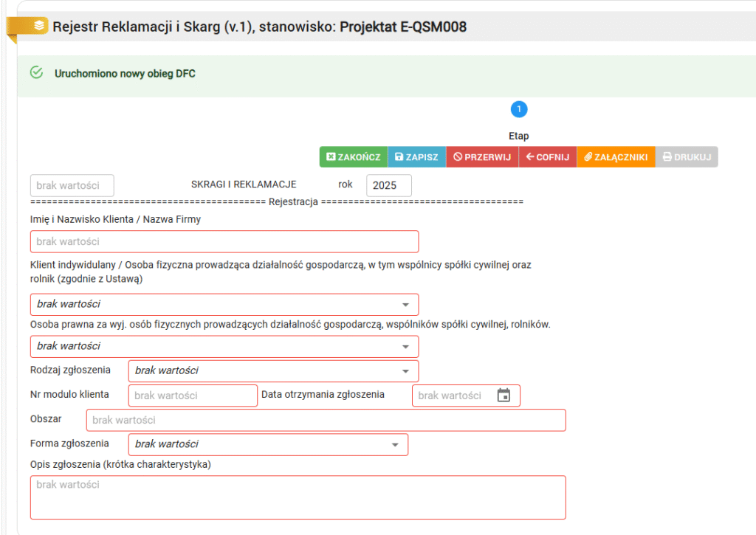Save the form with ZAPISZ
This screenshot has width=756, height=535.
pyautogui.click(x=416, y=157)
